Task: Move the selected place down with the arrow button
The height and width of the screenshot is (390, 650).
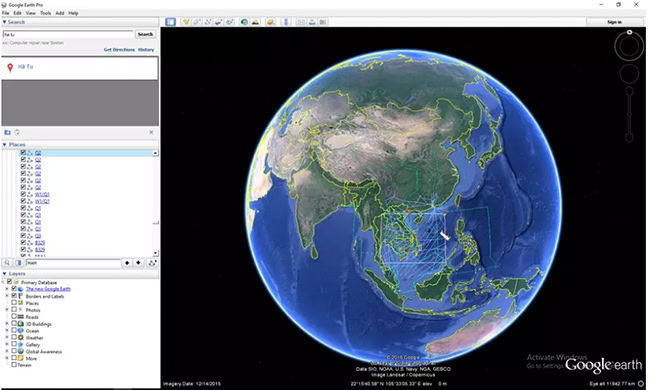Action: (x=138, y=263)
